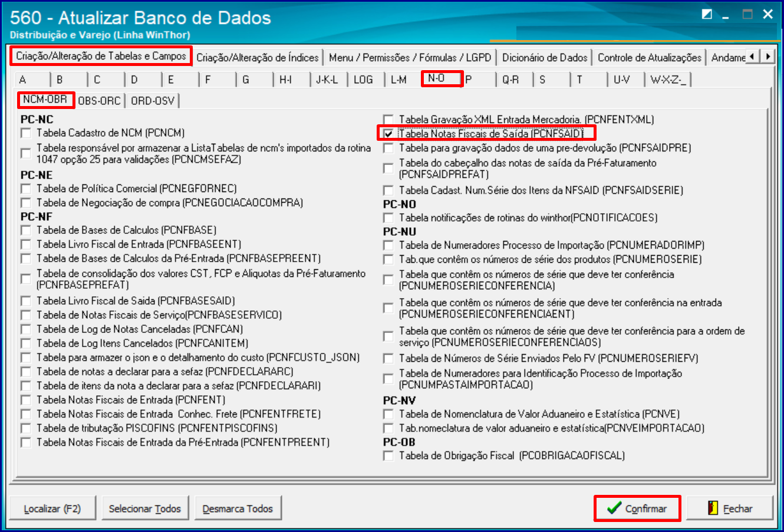This screenshot has height=532, width=784.
Task: Enable Tabela de tributação PISCOFINS (PCNFENTPISCOFINS)
Action: pyautogui.click(x=26, y=428)
